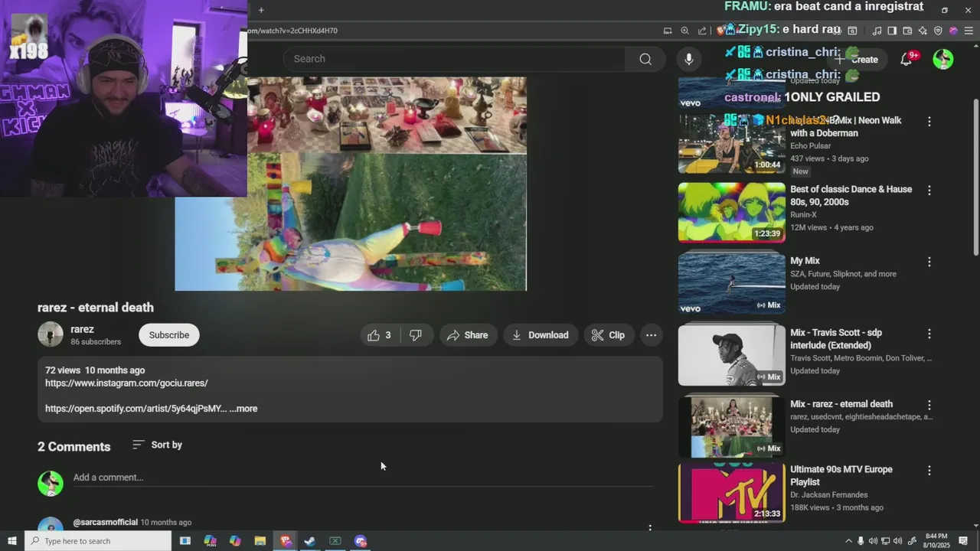
Task: Expand description with ...more
Action: (x=243, y=409)
